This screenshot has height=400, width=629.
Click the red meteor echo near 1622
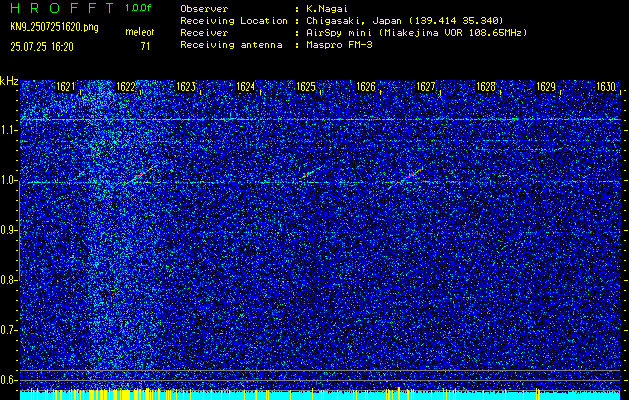click(x=139, y=176)
